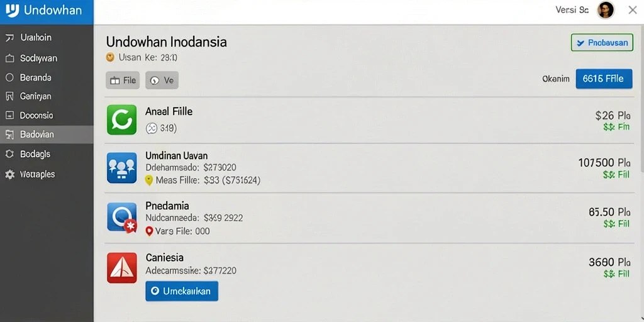The height and width of the screenshot is (322, 644).
Task: Click the Okanim label
Action: click(556, 79)
